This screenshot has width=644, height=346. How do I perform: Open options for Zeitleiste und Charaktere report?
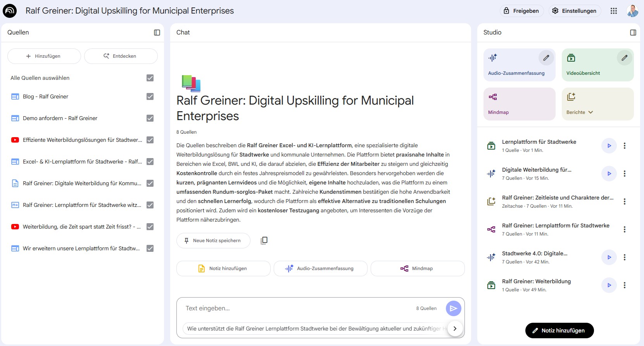coord(625,201)
